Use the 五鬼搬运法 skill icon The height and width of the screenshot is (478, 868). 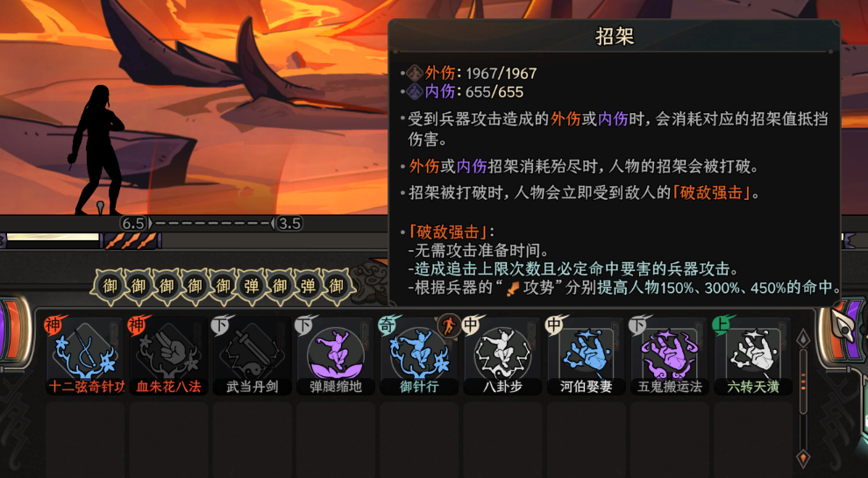[x=670, y=354]
